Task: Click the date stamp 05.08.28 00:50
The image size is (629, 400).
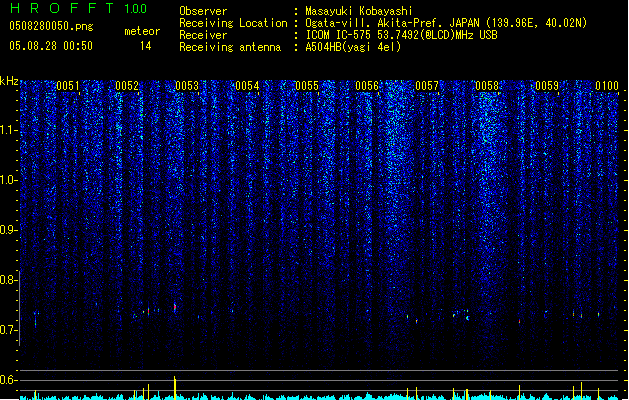Action: coord(51,46)
